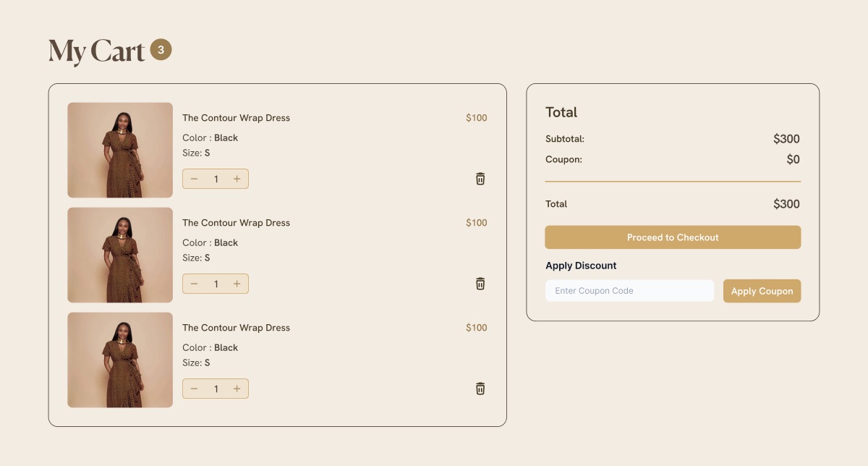The width and height of the screenshot is (868, 466).
Task: Reduce quantity of the last cart item
Action: click(x=194, y=389)
